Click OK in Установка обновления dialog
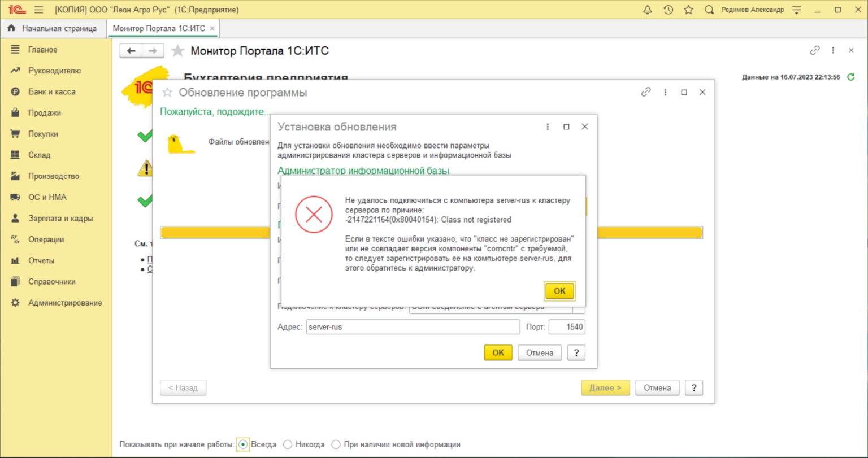 [x=498, y=352]
